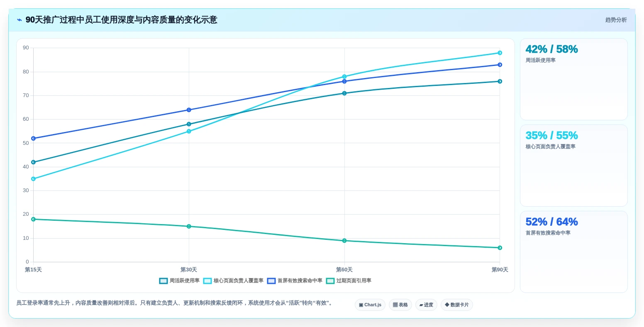
Task: Click the y-axis value 90
Action: [x=26, y=48]
